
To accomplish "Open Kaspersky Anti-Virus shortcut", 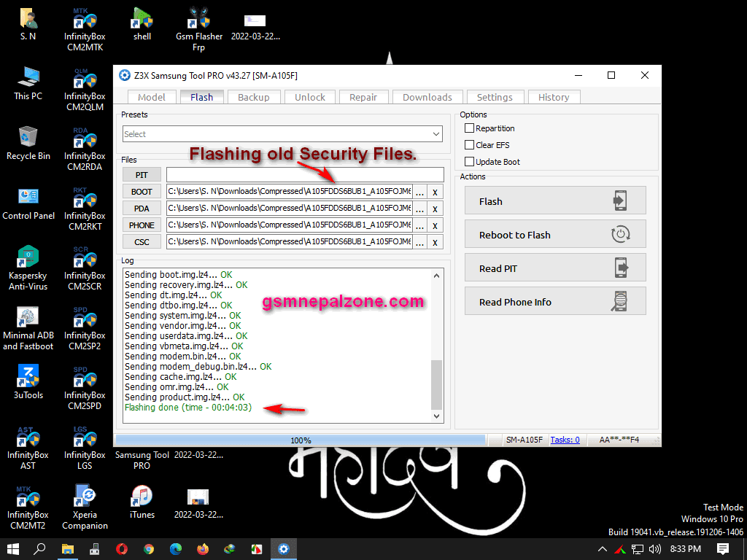I will click(28, 268).
